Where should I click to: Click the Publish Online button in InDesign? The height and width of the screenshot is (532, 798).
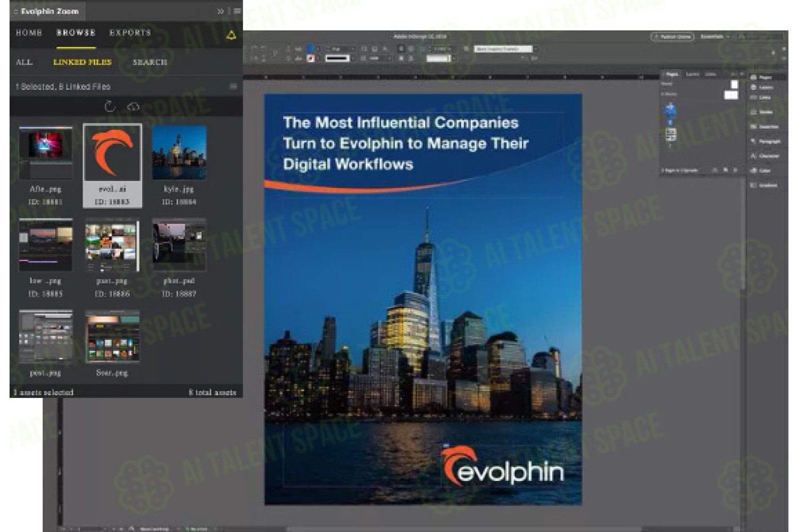[x=672, y=37]
